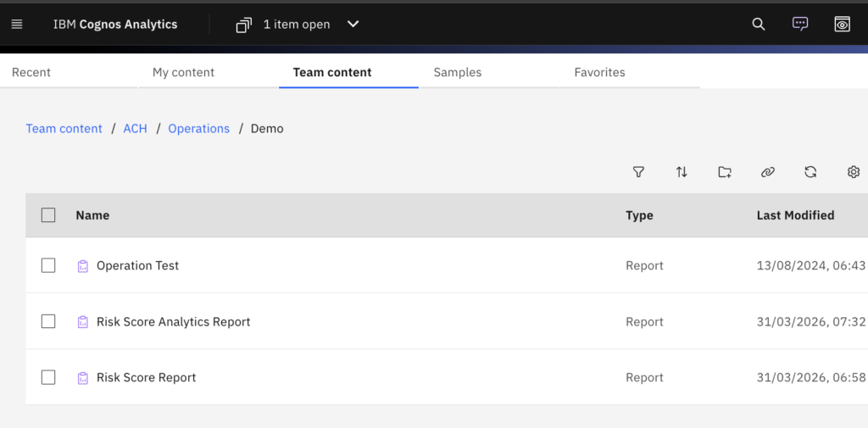The image size is (868, 428).
Task: Click the filter funnel icon
Action: [638, 172]
